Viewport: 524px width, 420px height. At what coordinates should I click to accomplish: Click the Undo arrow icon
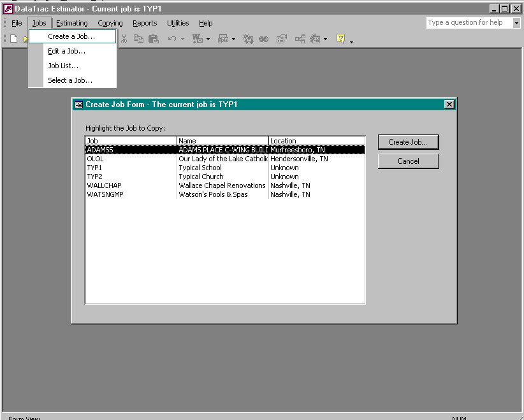pyautogui.click(x=172, y=39)
